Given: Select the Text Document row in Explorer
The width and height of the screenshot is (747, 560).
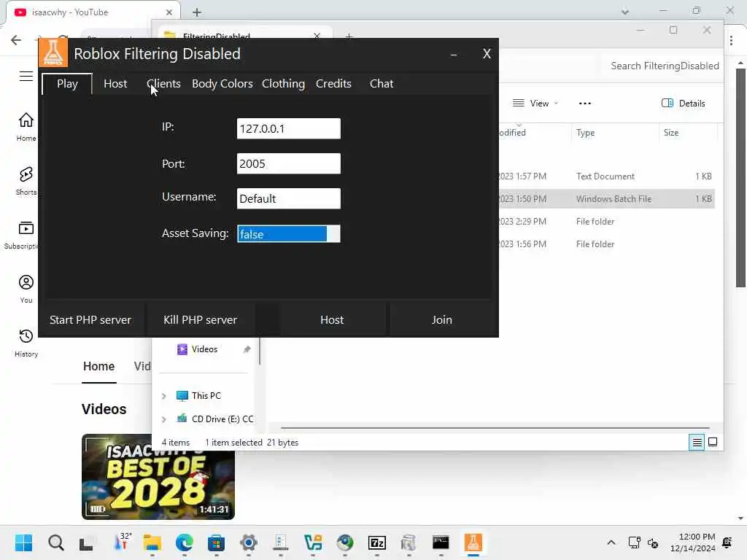Looking at the screenshot, I should [606, 176].
